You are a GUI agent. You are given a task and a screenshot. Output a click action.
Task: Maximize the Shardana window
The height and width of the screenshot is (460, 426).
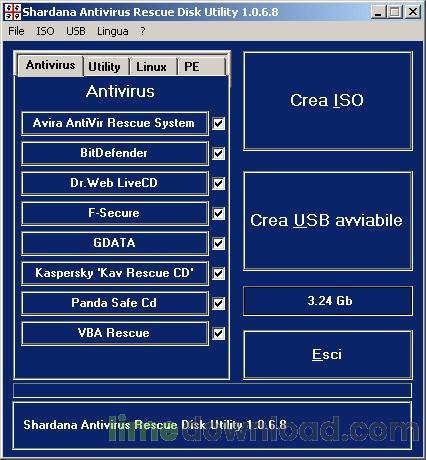coord(395,12)
